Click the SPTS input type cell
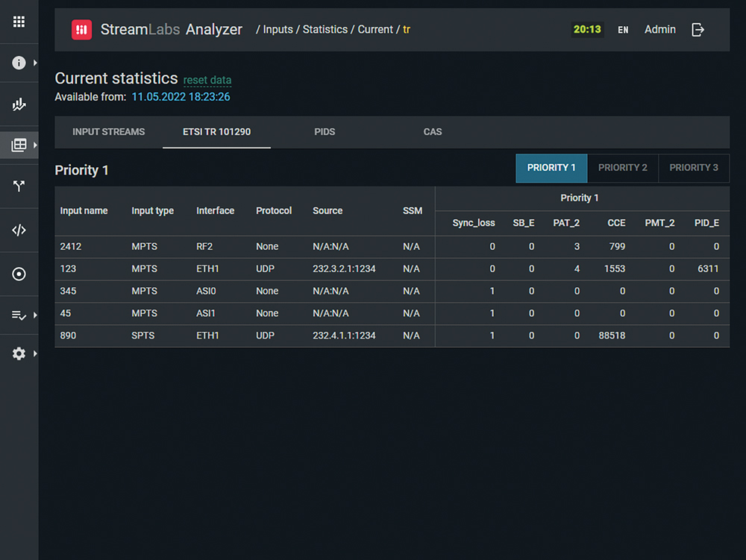 click(142, 336)
